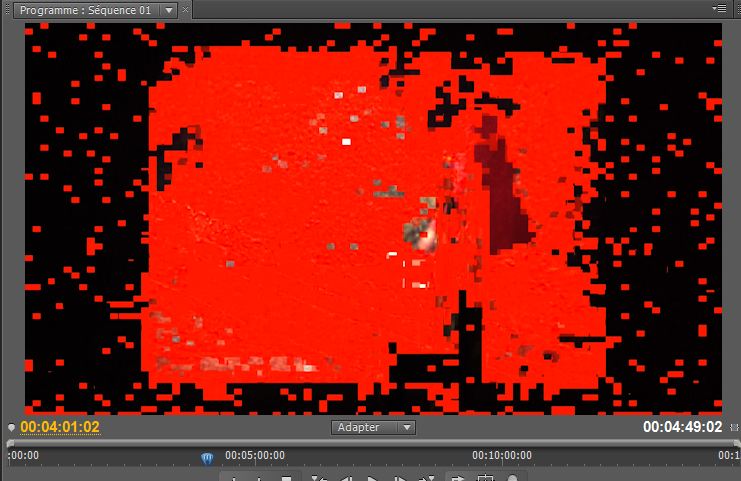This screenshot has width=741, height=481.
Task: Click the small icon right of the duration timecode
Action: 734,427
